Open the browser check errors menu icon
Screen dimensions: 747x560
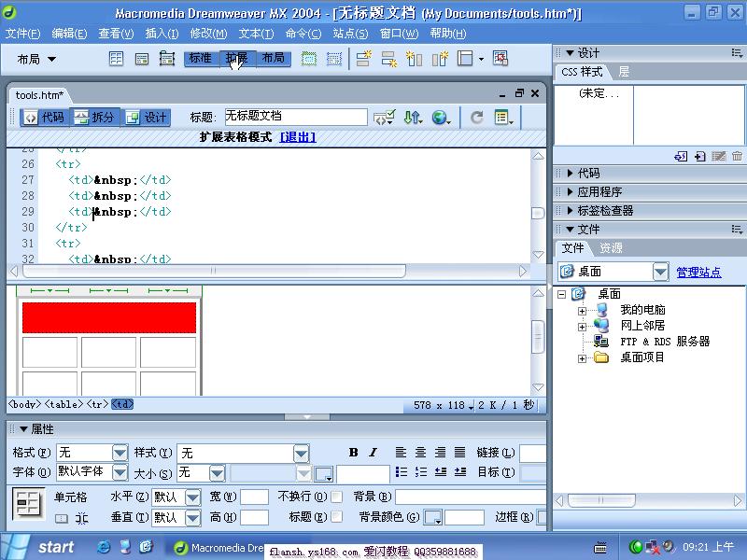point(384,118)
